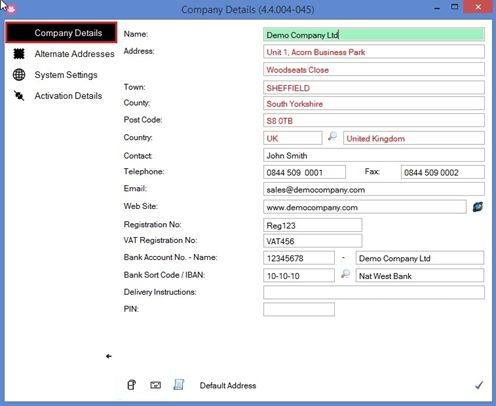Click the copy-document icon in bottom toolbar
This screenshot has height=406, width=496.
tap(131, 385)
